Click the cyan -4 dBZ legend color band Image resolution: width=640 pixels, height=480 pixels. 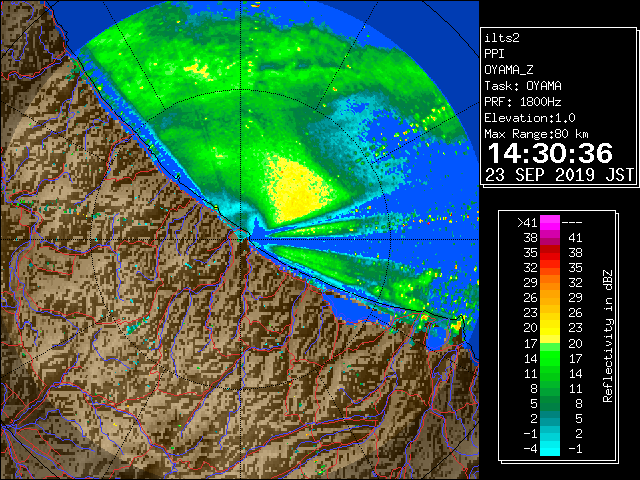(x=550, y=449)
